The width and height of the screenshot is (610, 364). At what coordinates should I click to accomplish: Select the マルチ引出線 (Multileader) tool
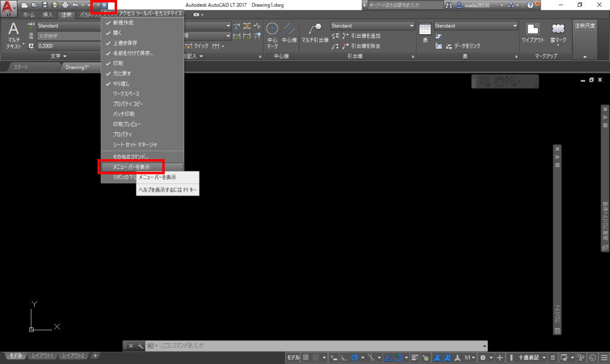point(315,33)
